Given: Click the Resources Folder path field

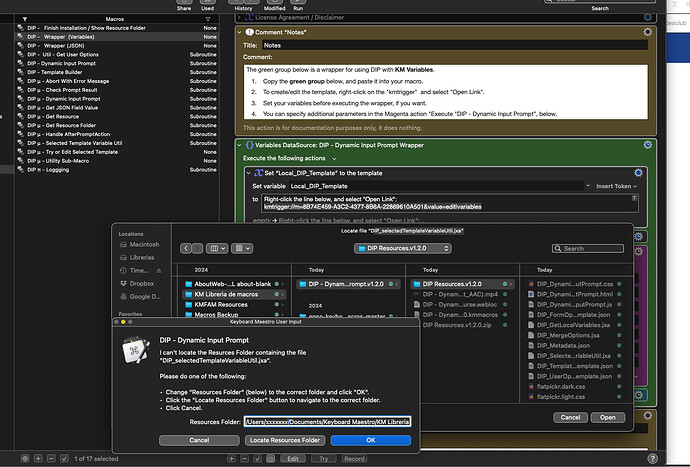Looking at the screenshot, I should [x=327, y=422].
